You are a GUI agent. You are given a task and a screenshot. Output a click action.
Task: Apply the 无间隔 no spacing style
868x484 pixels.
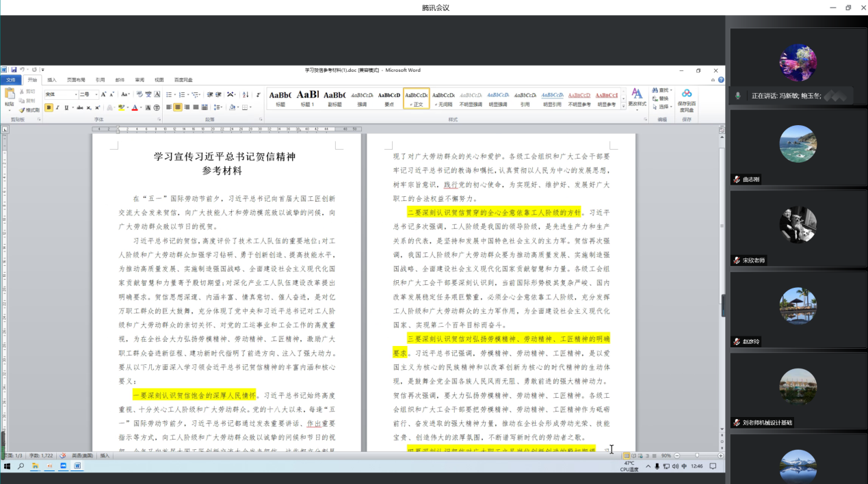pos(443,98)
